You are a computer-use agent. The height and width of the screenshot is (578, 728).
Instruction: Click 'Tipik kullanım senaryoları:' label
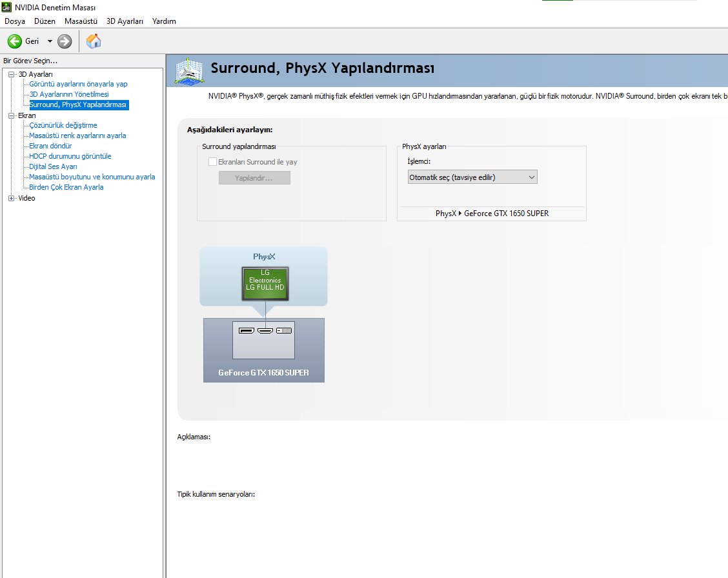(x=216, y=495)
